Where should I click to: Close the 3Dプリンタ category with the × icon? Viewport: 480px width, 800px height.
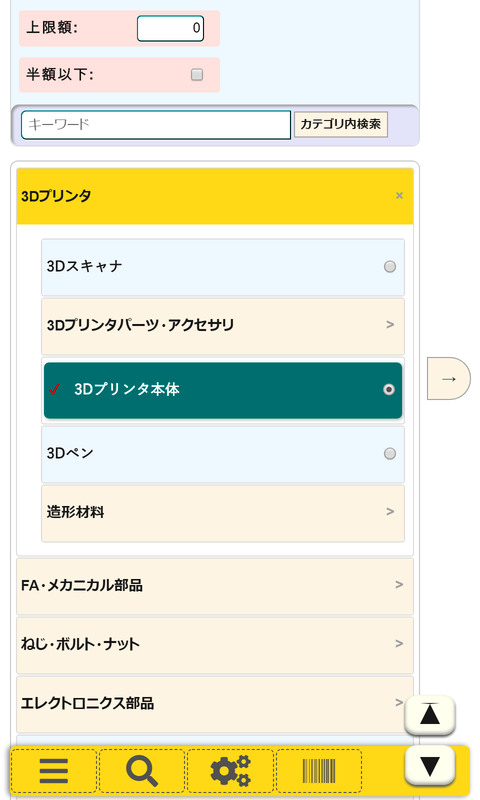[x=399, y=195]
